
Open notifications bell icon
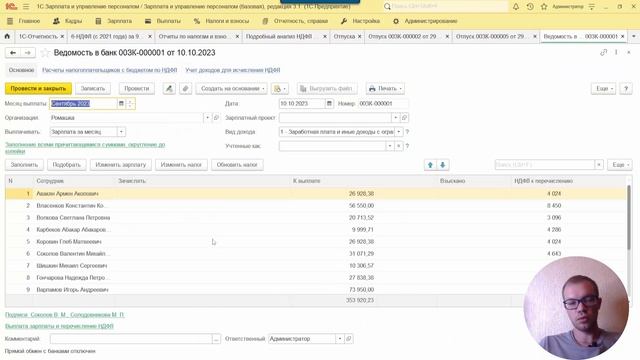pyautogui.click(x=516, y=7)
